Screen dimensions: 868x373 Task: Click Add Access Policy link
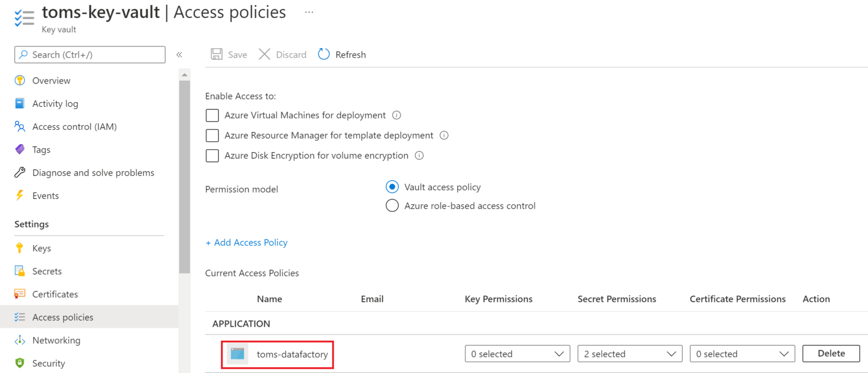click(x=246, y=242)
